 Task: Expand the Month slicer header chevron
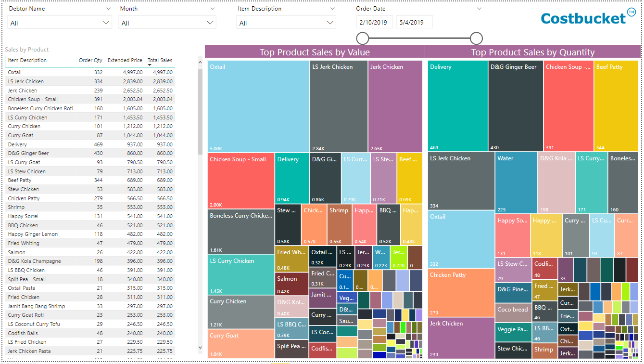[213, 9]
